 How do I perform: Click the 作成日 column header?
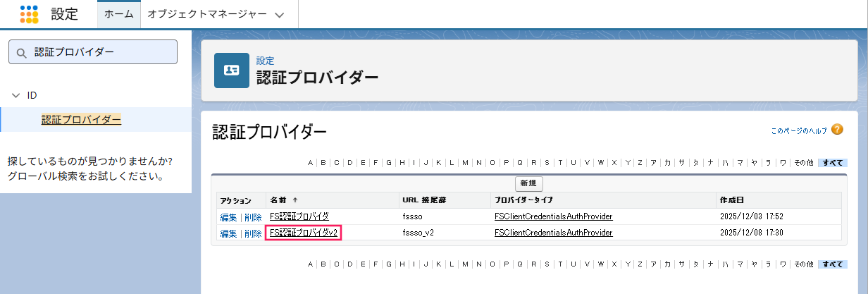pyautogui.click(x=731, y=200)
